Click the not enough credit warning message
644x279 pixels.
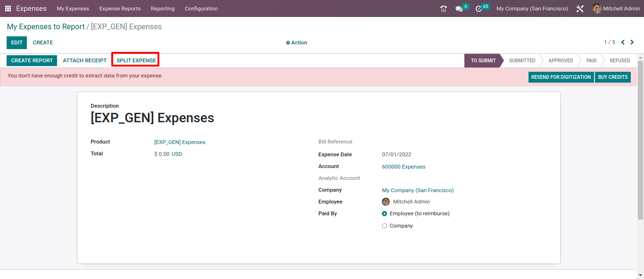pos(85,76)
